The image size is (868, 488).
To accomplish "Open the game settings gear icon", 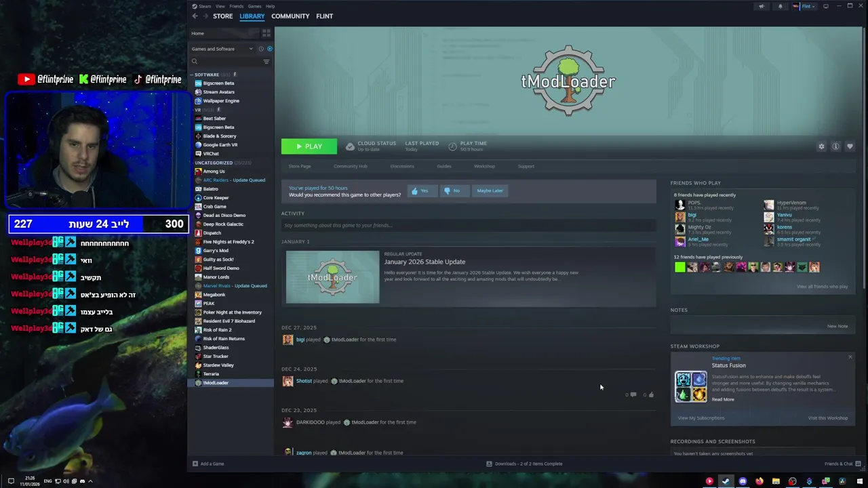I will pyautogui.click(x=821, y=146).
